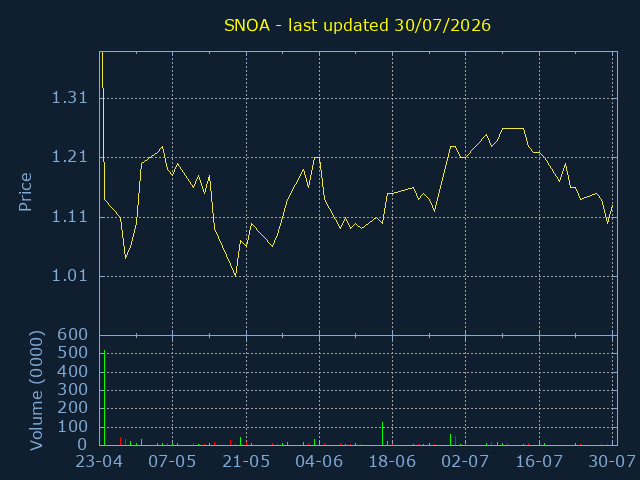Click the 1.11 price axis label
The height and width of the screenshot is (480, 640).
69,217
